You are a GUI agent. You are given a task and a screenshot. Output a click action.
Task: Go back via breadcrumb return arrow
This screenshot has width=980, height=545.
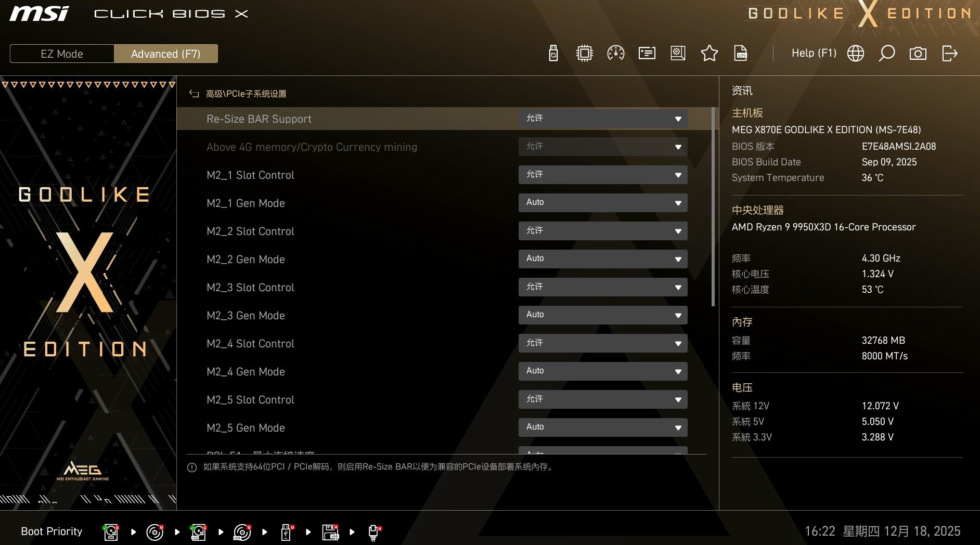click(x=194, y=94)
